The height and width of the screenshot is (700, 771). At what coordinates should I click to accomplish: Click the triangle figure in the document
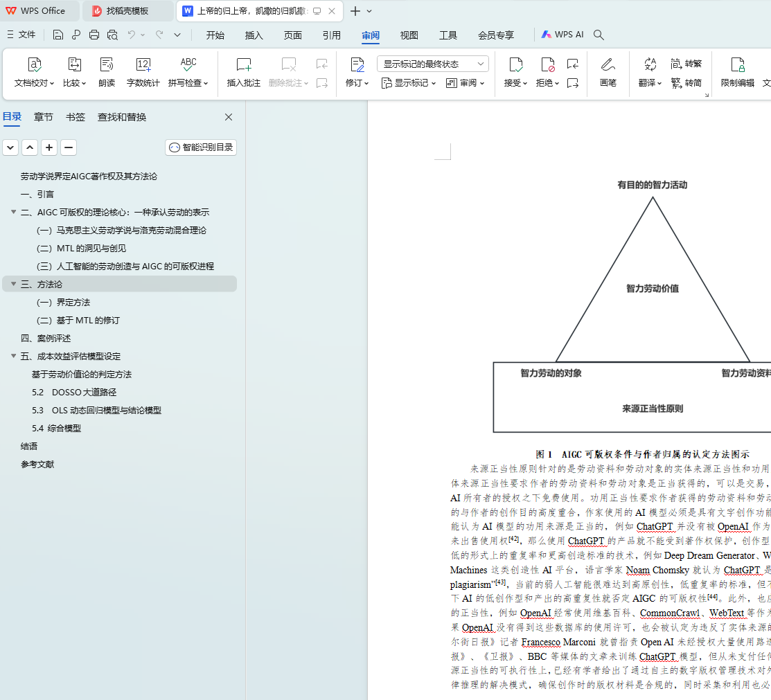coord(653,280)
